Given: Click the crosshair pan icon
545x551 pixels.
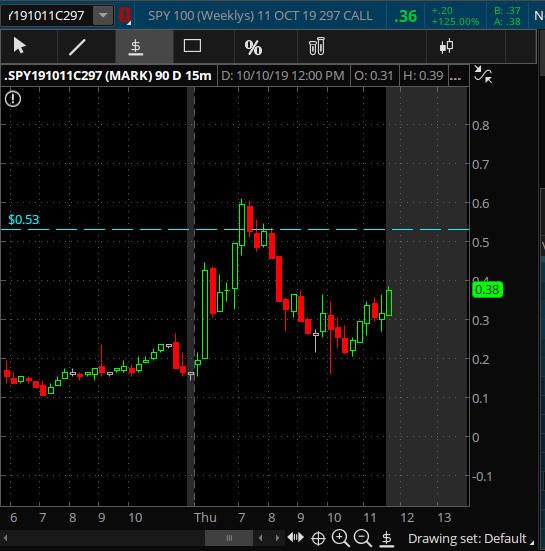Looking at the screenshot, I should pyautogui.click(x=318, y=538).
